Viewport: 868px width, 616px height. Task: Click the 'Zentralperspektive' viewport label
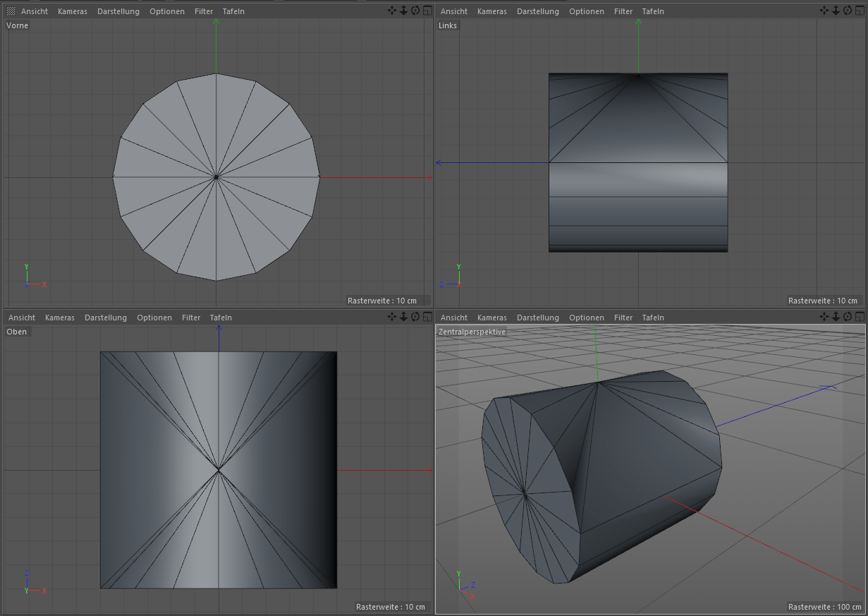[472, 332]
